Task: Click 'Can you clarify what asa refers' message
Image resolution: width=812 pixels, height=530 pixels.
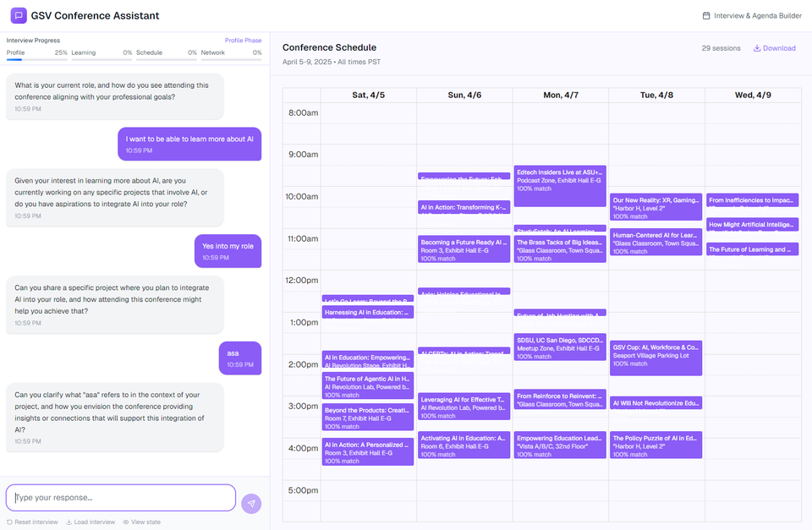Action: [x=114, y=418]
